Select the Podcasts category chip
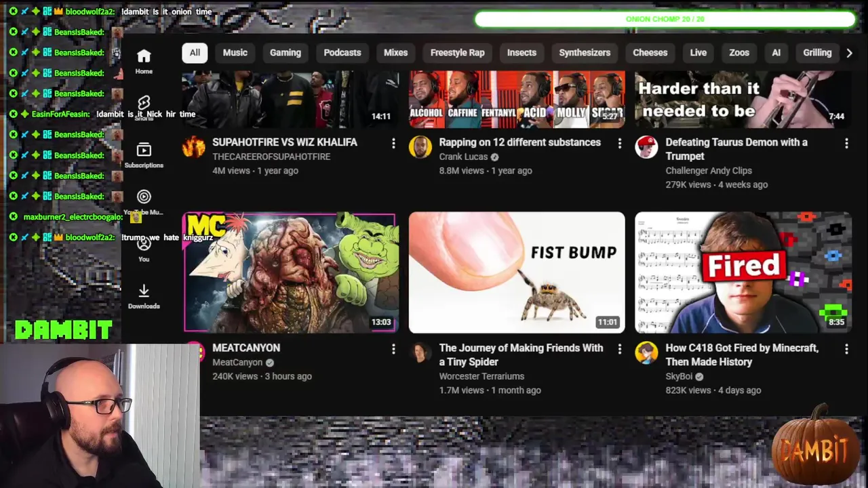The image size is (868, 488). point(342,53)
